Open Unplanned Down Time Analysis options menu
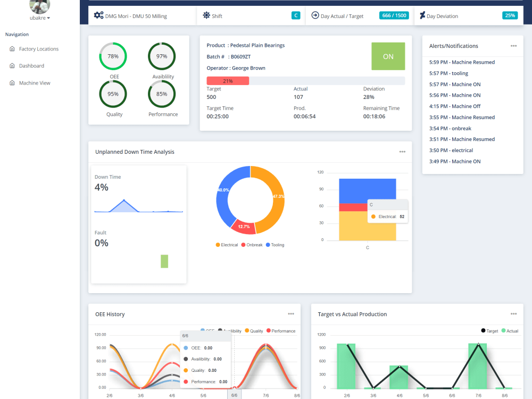This screenshot has height=399, width=532. click(402, 152)
